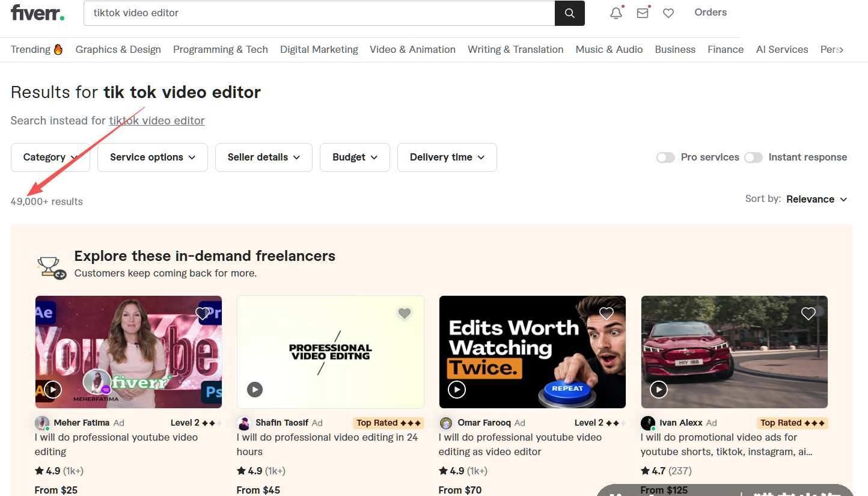Image resolution: width=868 pixels, height=496 pixels.
Task: Open gig 'promotional video ads for youtube shorts'
Action: click(x=727, y=444)
